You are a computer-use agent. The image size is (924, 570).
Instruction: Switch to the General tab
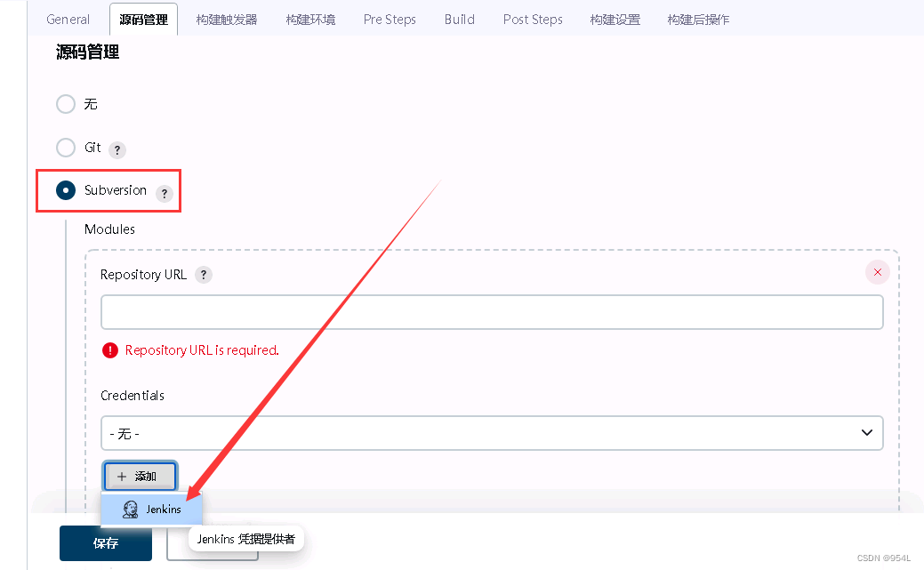[x=68, y=20]
